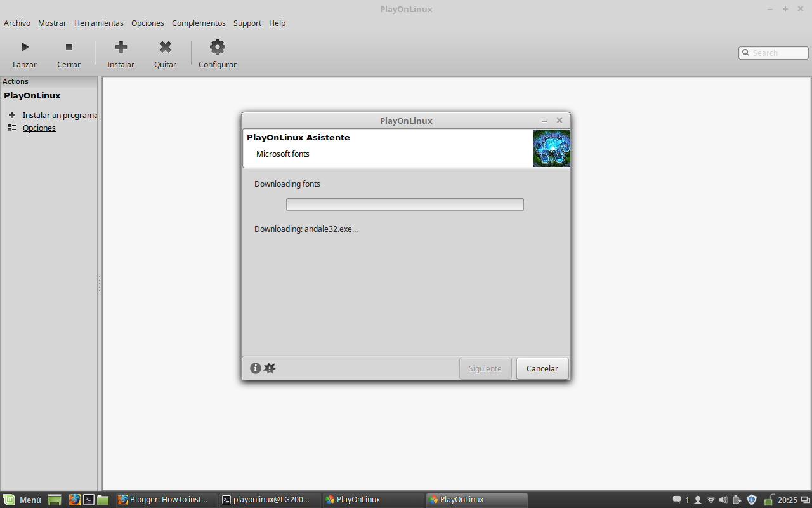This screenshot has height=508, width=812.
Task: Click the "Microsoft fonts" subtitle
Action: coord(283,154)
